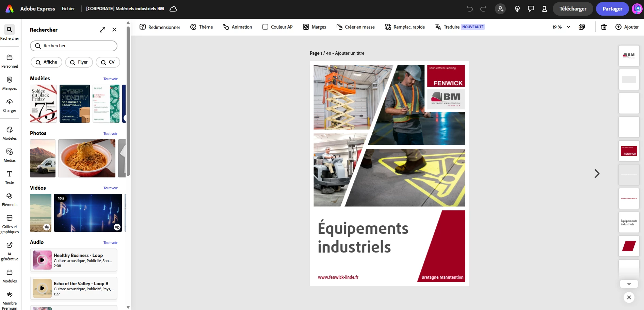
Task: Open the IA générative panel
Action: [x=10, y=251]
